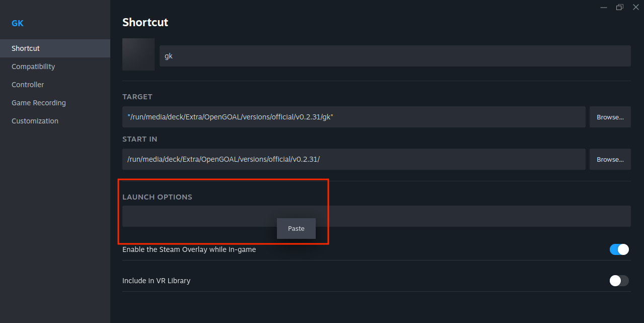The width and height of the screenshot is (644, 323).
Task: Click the GK title in sidebar
Action: tap(18, 23)
